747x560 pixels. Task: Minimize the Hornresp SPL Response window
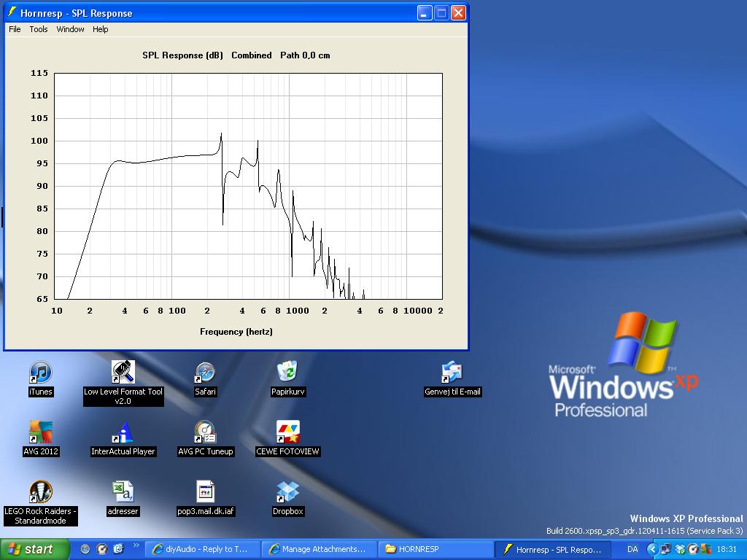(425, 13)
